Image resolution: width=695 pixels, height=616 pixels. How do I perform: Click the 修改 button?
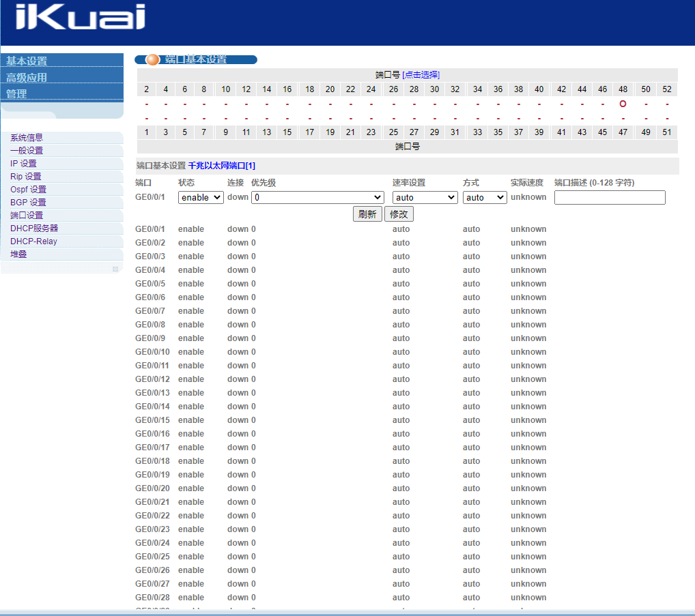399,214
